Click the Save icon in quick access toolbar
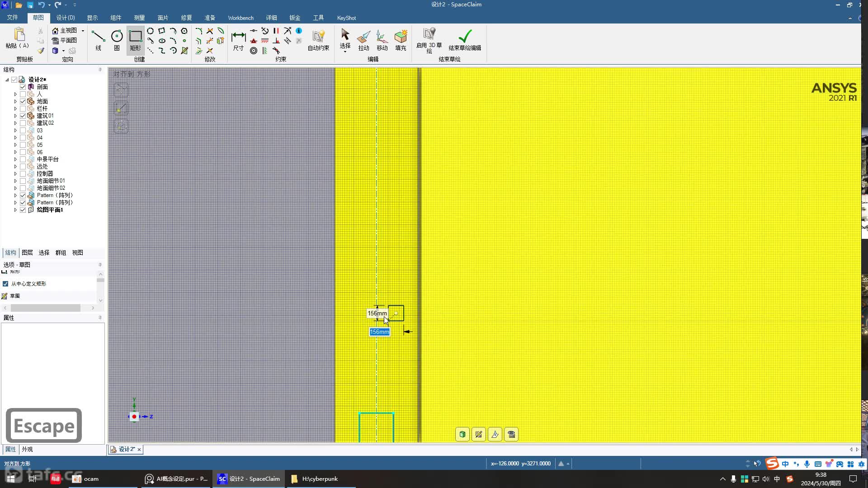The image size is (868, 488). [30, 5]
